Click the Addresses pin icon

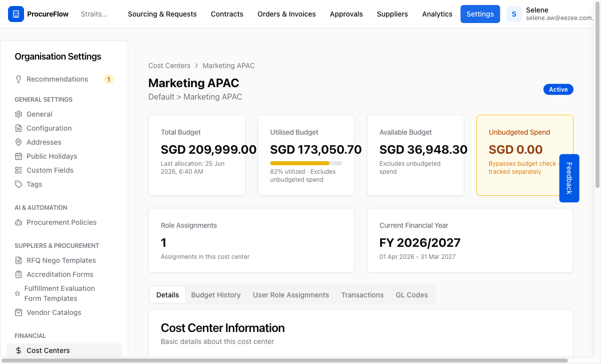coord(19,142)
